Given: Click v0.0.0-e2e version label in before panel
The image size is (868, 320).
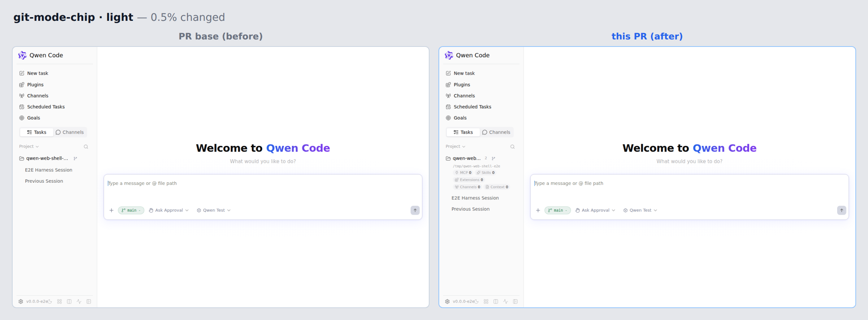Looking at the screenshot, I should click(37, 301).
